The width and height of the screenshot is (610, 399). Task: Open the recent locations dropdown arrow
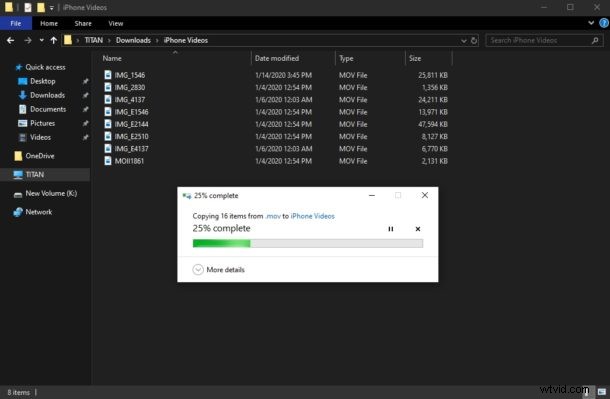(x=41, y=40)
